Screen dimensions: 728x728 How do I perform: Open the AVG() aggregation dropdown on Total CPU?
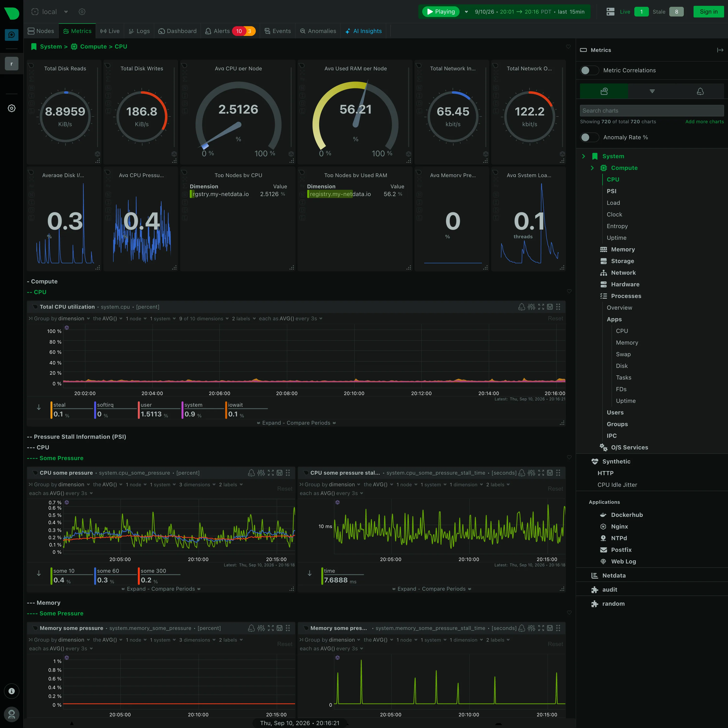[x=108, y=318]
